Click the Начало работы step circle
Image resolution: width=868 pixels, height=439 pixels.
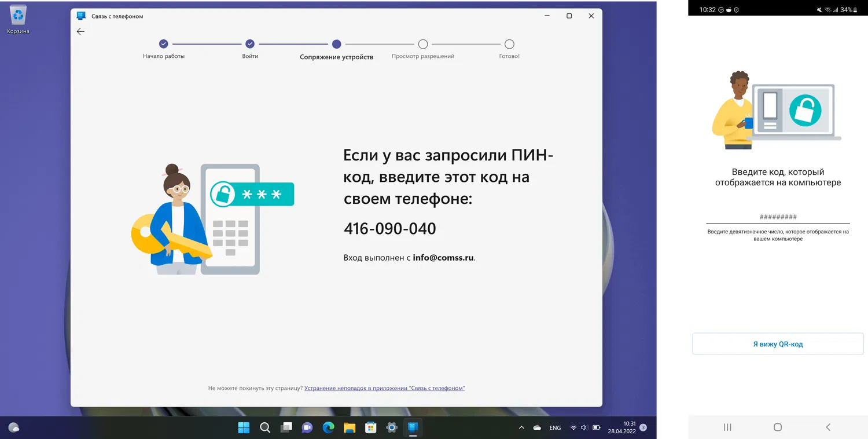tap(164, 44)
